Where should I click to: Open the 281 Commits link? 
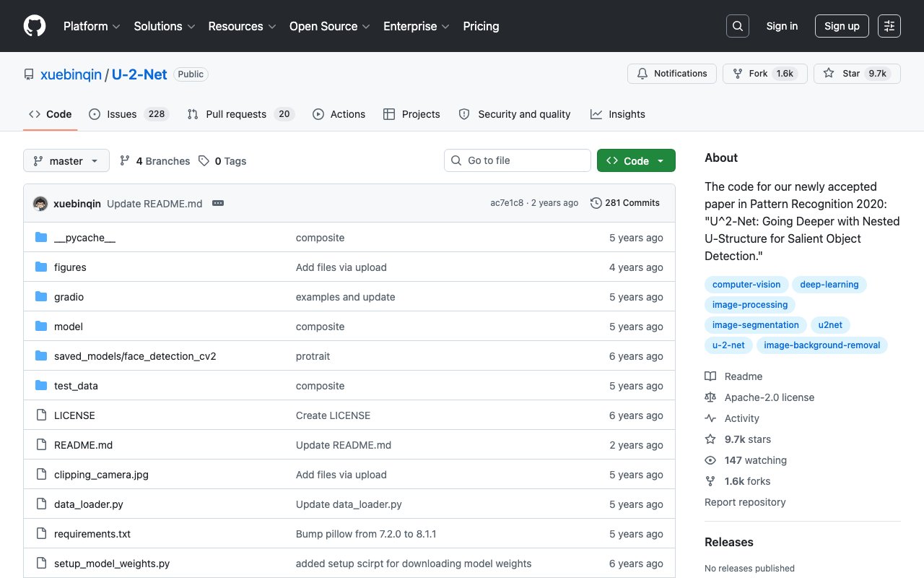[625, 203]
